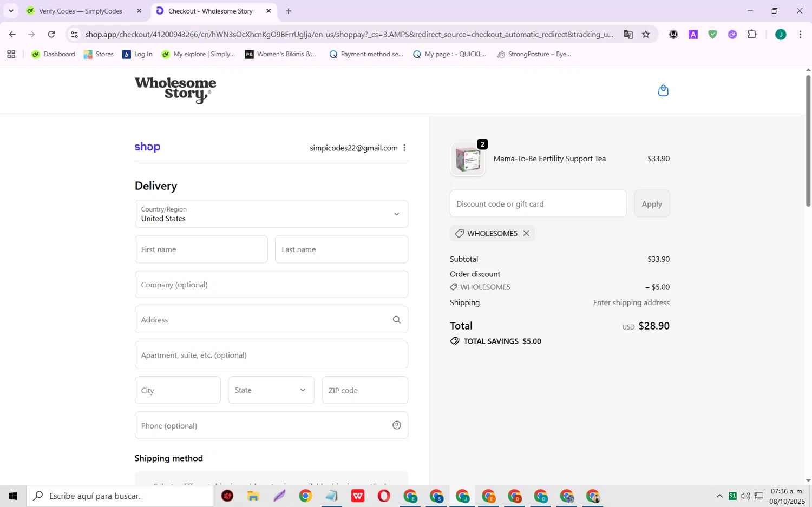Focus the ZIP code field
Viewport: 812px width, 507px height.
tap(365, 390)
